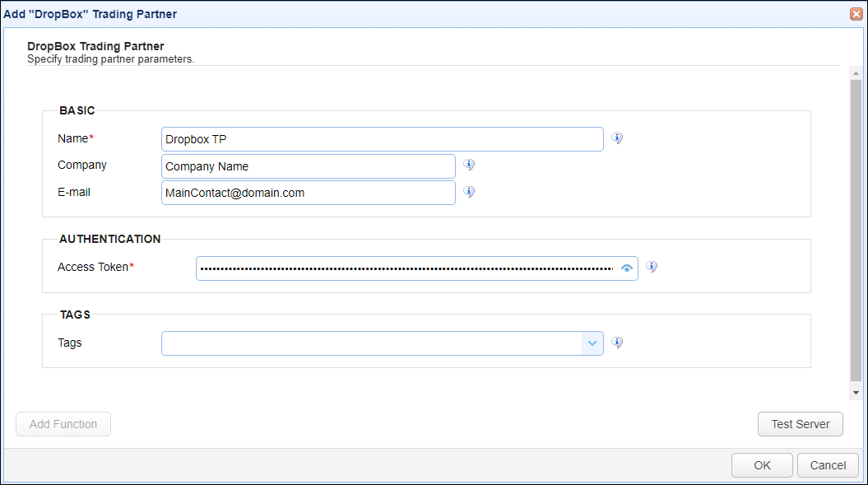This screenshot has height=485, width=868.
Task: Click the Add Function button
Action: tap(63, 424)
